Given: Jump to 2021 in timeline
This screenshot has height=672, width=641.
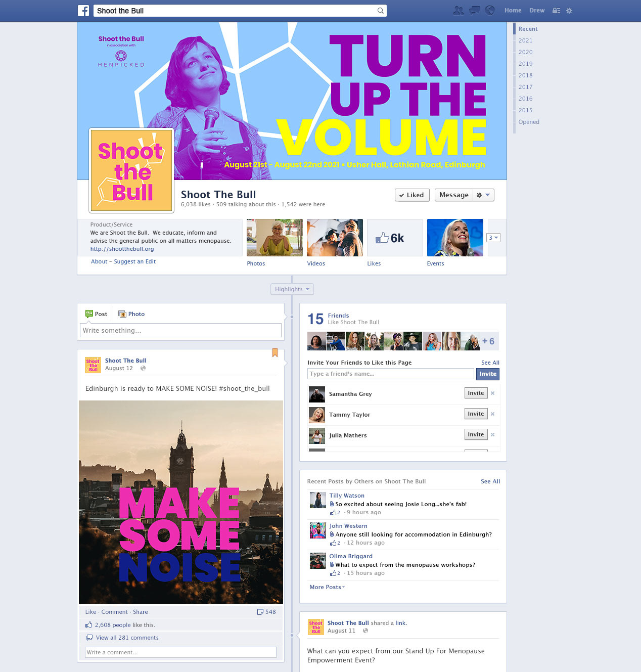Looking at the screenshot, I should pos(525,40).
